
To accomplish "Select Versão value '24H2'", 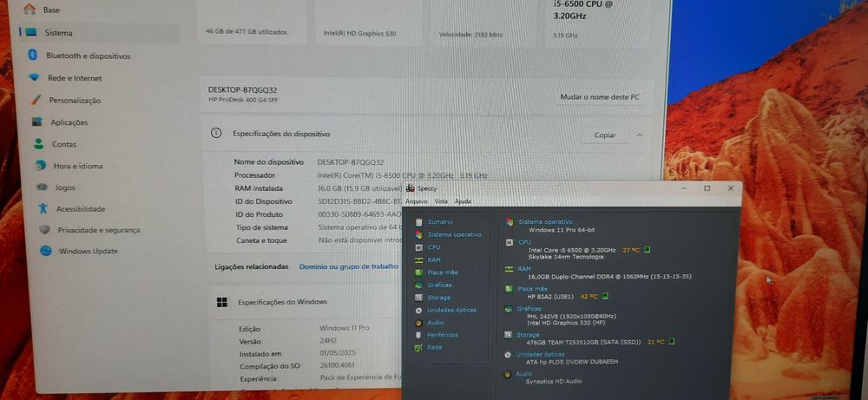I will (x=328, y=341).
